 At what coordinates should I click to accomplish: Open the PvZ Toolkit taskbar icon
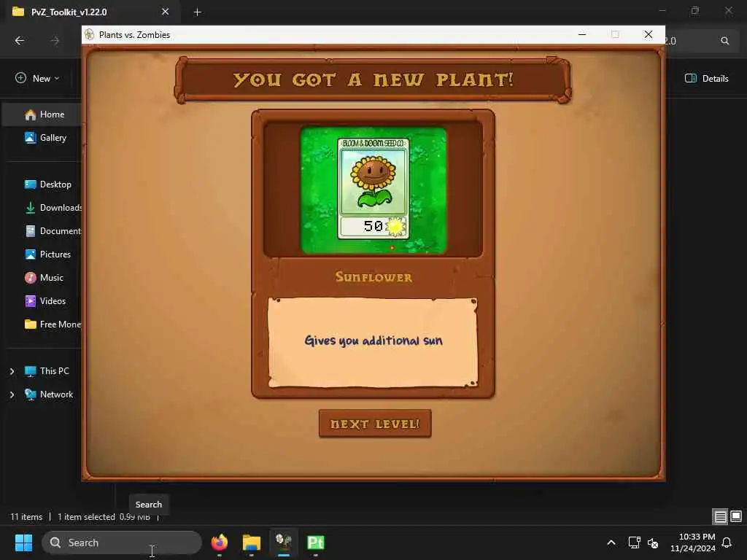click(315, 542)
